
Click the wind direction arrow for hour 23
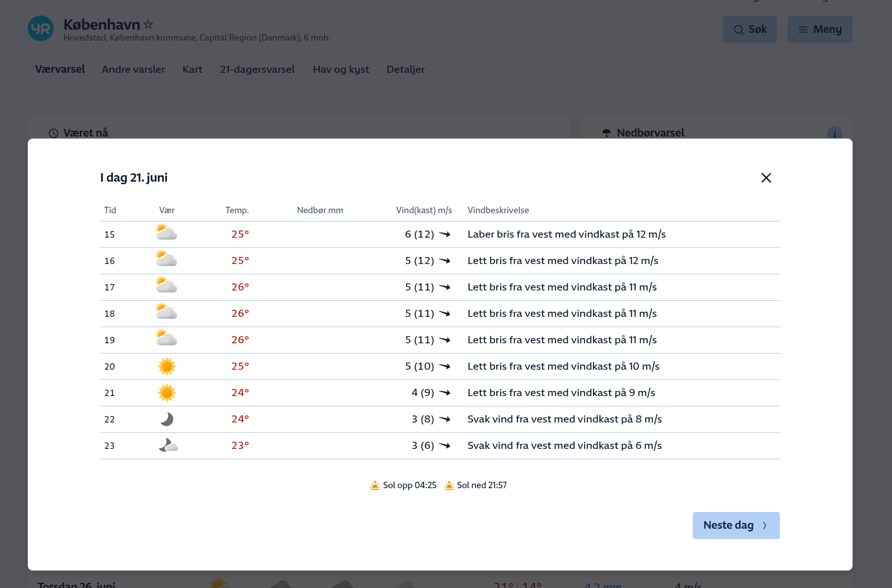(445, 446)
